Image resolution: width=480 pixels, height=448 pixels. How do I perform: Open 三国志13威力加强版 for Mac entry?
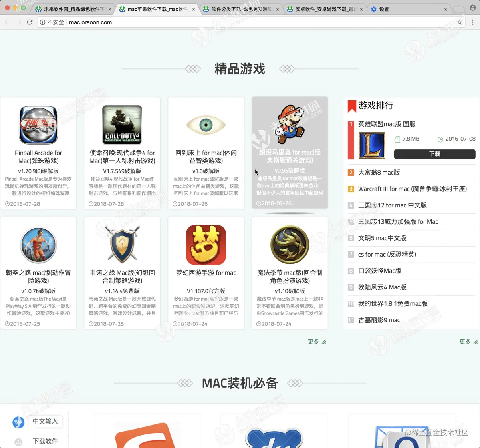398,222
